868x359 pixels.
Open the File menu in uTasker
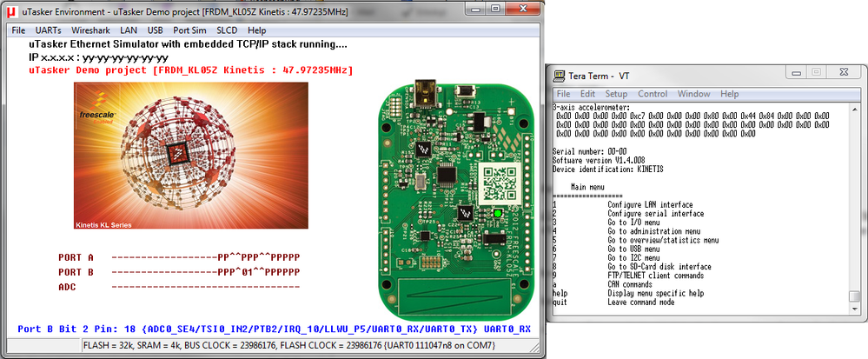[x=18, y=30]
